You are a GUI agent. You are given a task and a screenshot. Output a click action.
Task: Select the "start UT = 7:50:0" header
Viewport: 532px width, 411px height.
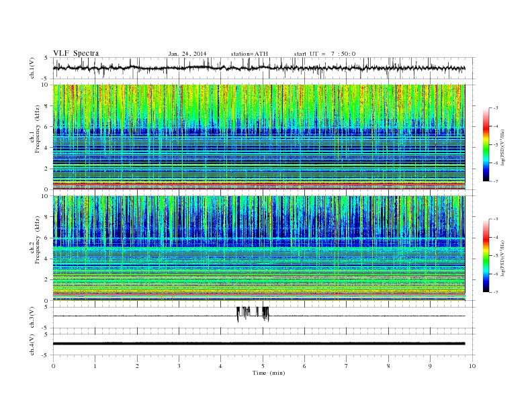pyautogui.click(x=324, y=54)
